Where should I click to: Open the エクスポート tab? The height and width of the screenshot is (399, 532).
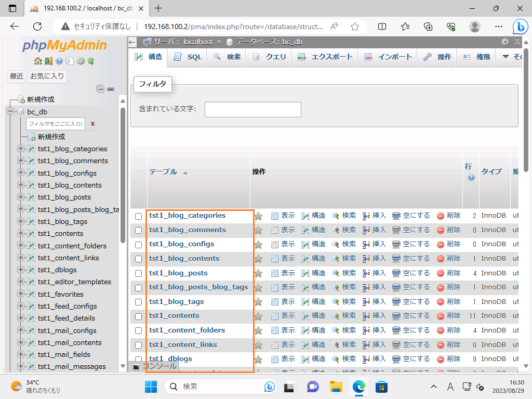coord(325,57)
